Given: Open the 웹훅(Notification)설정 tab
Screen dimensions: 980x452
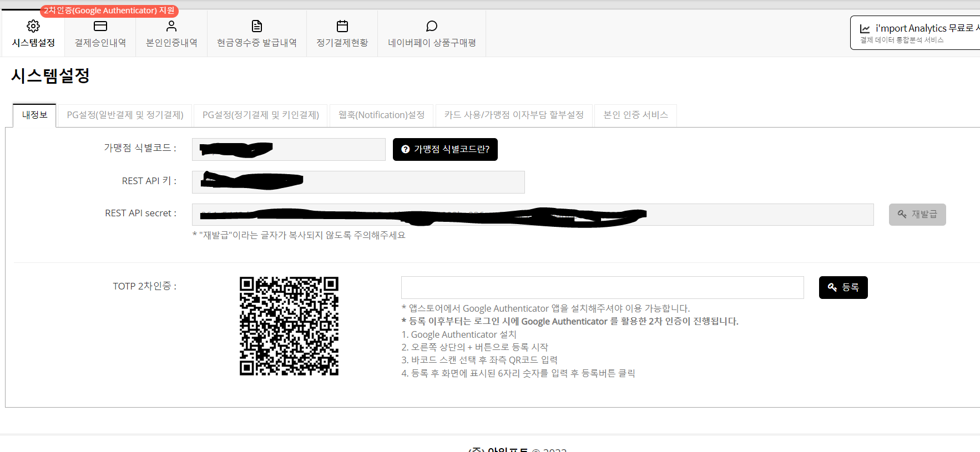Looking at the screenshot, I should (382, 115).
